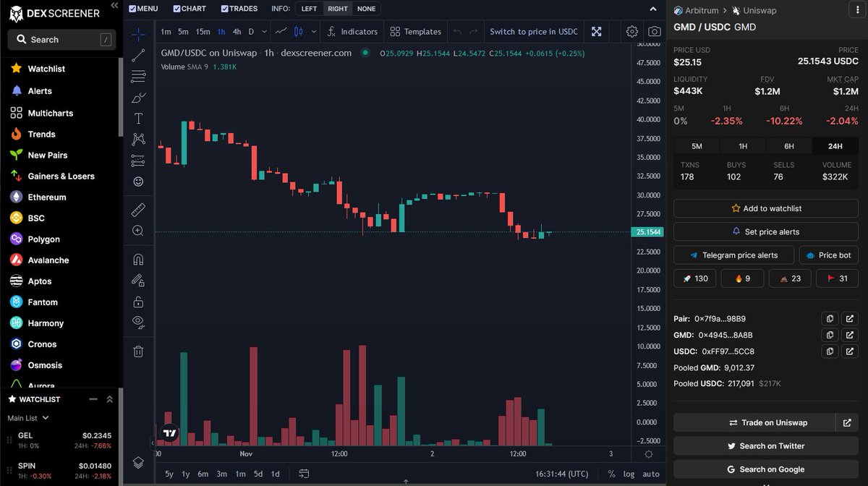Collapse chart left toolbar arrow
The height and width of the screenshot is (486, 868).
click(x=152, y=442)
